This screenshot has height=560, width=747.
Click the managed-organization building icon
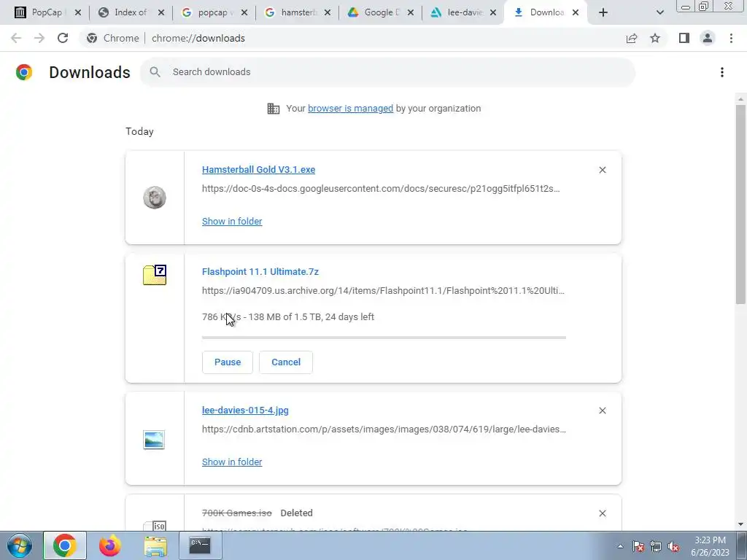pos(274,109)
